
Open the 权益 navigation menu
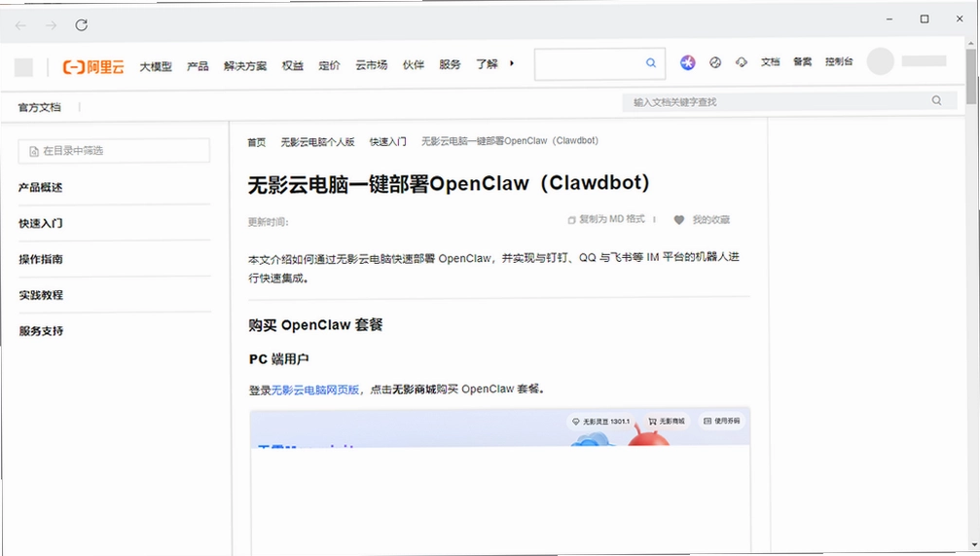tap(293, 65)
